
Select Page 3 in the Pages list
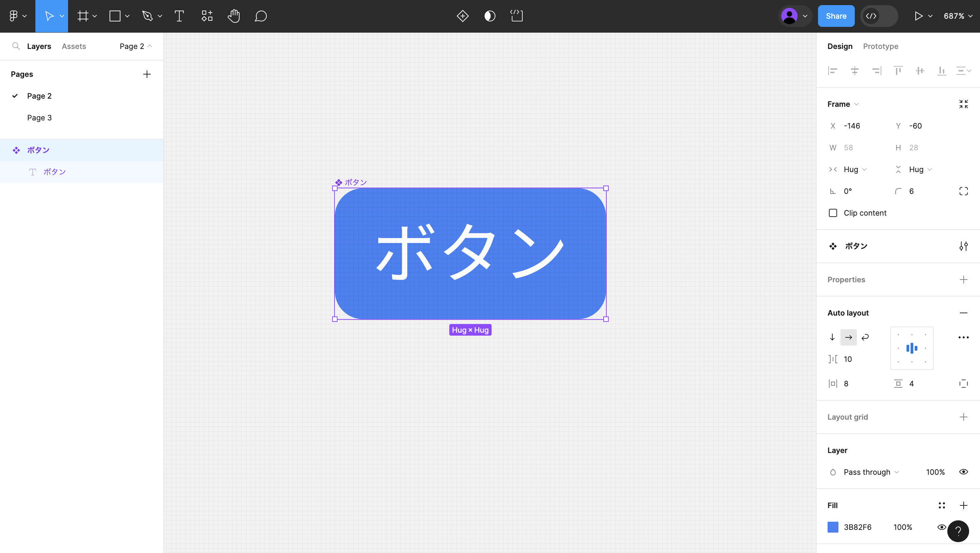39,118
